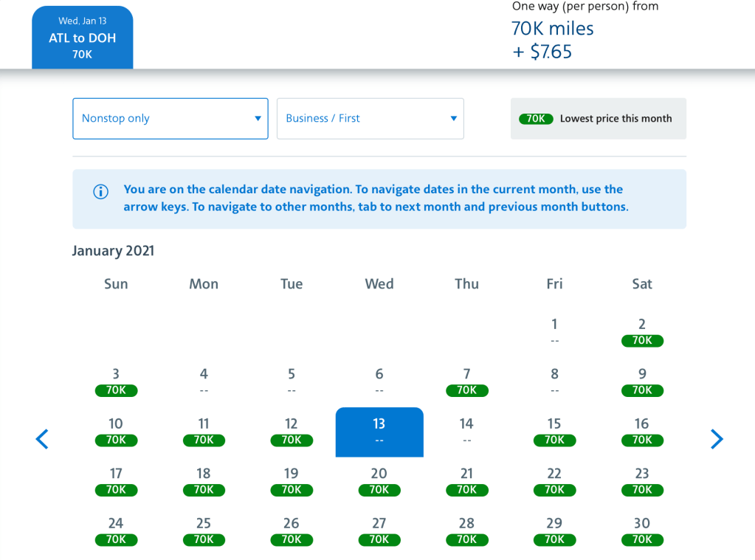
Task: Go to the previous month using left arrow
Action: click(42, 439)
